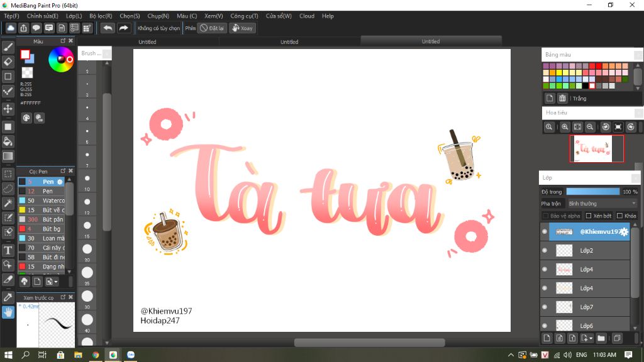Toggle the Xoay rotate button
The image size is (644, 362).
tap(242, 28)
